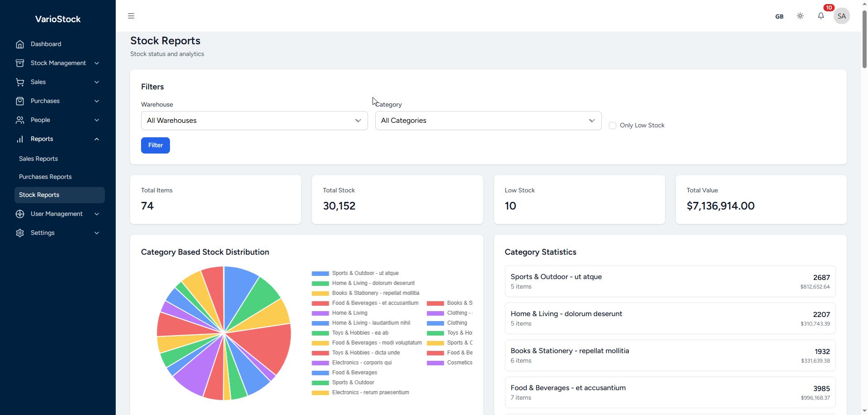Enable the Only Low Stock checkbox
Viewport: 868px width, 415px height.
pyautogui.click(x=613, y=126)
